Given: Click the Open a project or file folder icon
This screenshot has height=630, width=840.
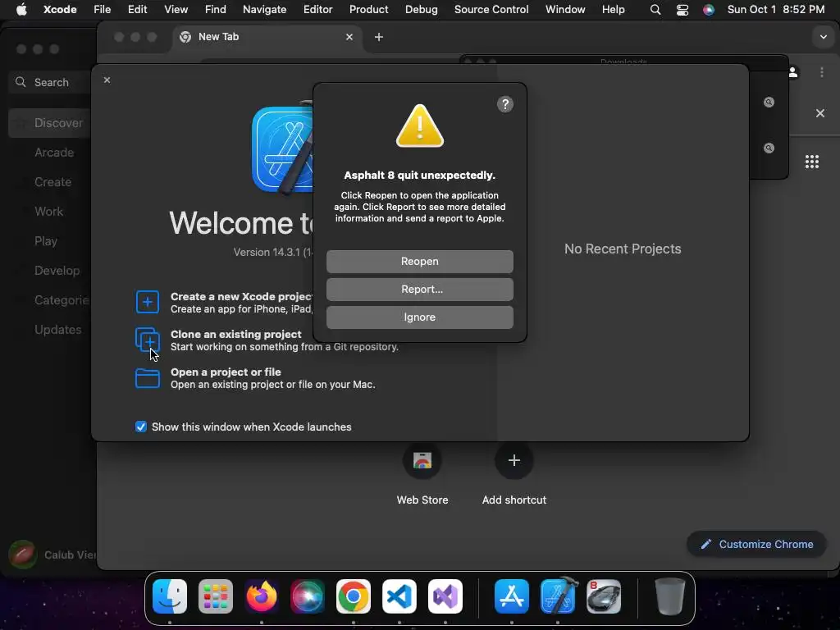Looking at the screenshot, I should (x=148, y=378).
